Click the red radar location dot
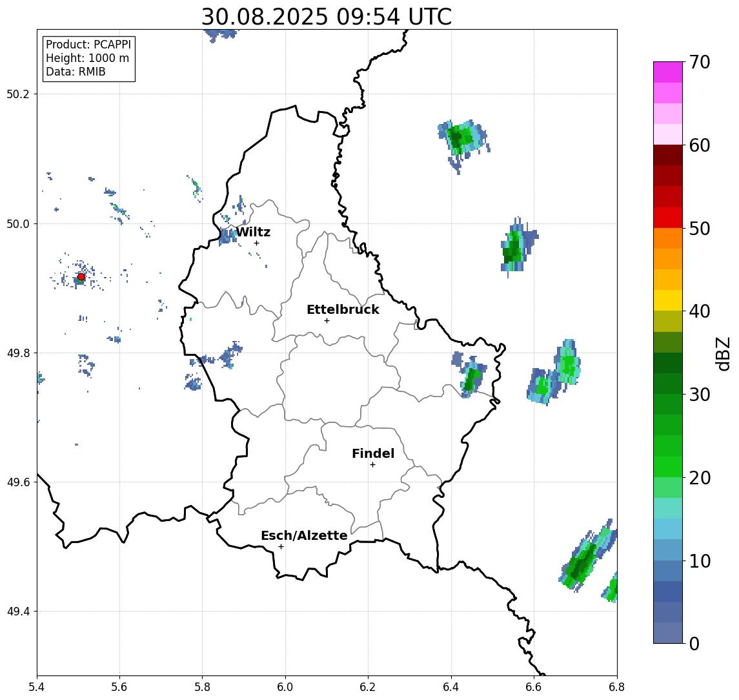 click(81, 277)
